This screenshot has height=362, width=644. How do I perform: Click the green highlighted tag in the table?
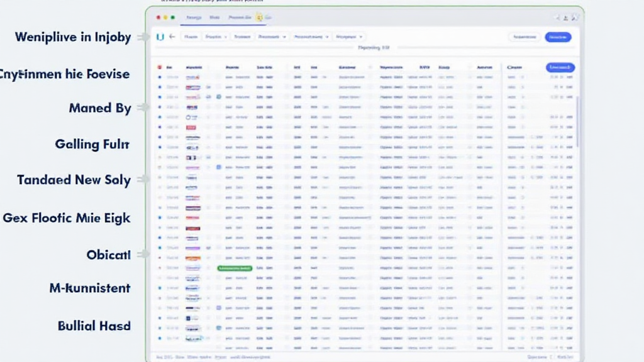(234, 268)
